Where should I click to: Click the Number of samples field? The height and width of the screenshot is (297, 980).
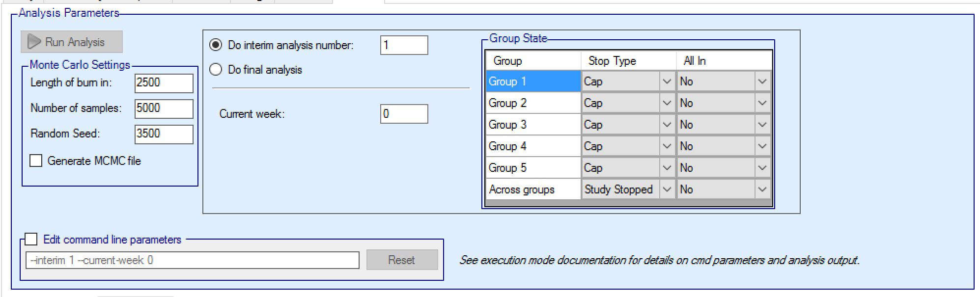[164, 108]
